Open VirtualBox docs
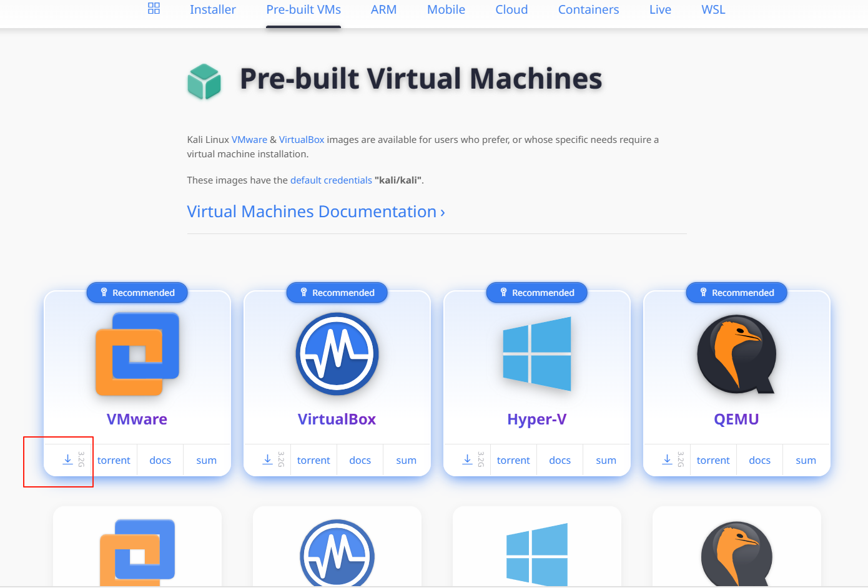868x588 pixels. pos(360,460)
